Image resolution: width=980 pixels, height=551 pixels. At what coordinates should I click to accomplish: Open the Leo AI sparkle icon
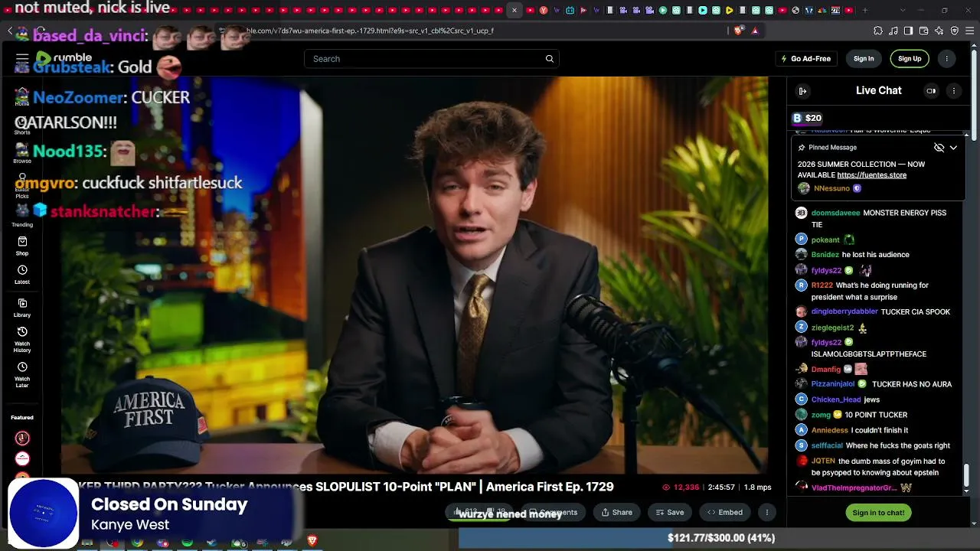point(939,31)
